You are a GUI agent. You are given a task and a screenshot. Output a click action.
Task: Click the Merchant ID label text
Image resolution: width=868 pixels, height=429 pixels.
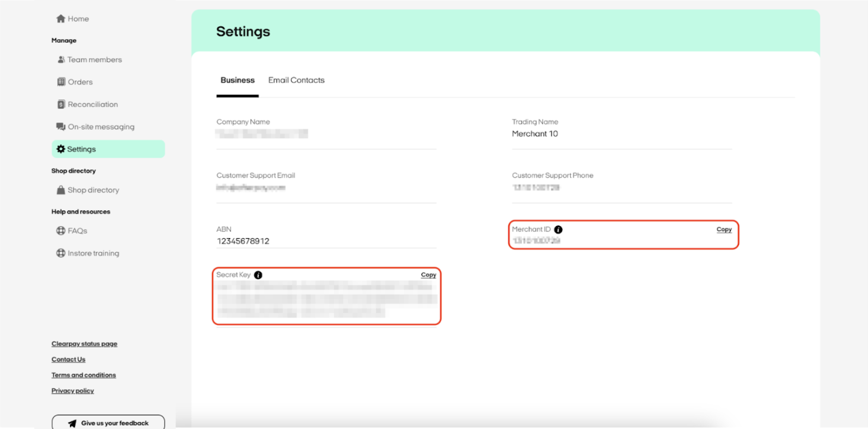click(531, 229)
